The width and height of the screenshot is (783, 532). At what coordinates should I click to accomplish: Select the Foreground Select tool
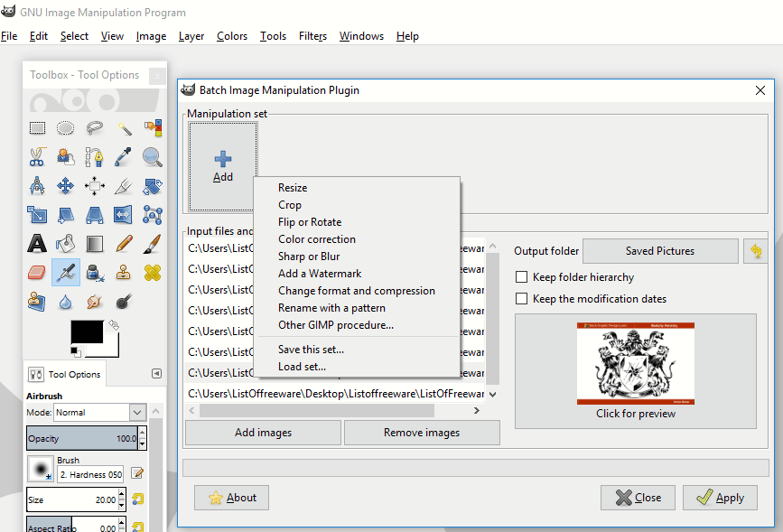(65, 157)
